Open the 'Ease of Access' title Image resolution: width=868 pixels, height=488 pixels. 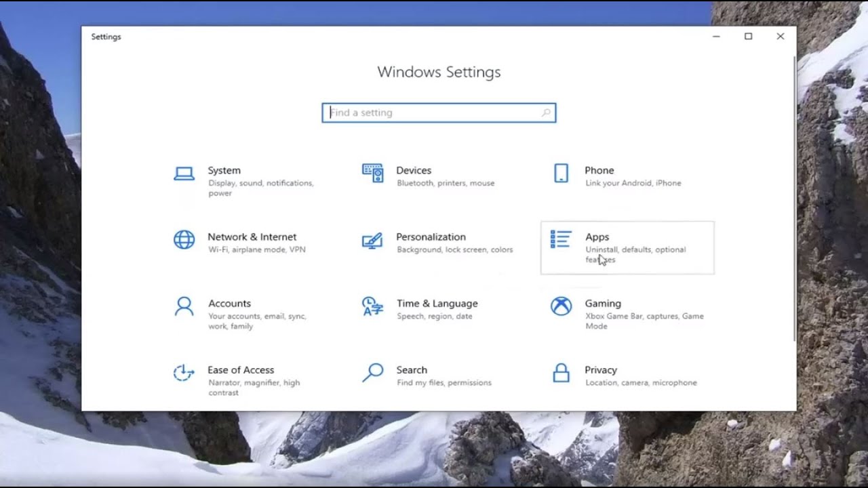[x=241, y=369]
